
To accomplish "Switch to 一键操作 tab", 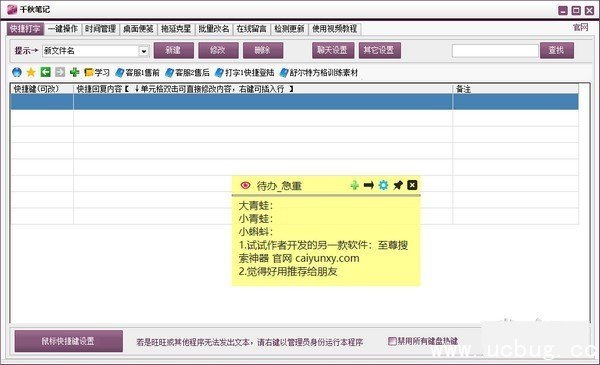I will pyautogui.click(x=63, y=29).
